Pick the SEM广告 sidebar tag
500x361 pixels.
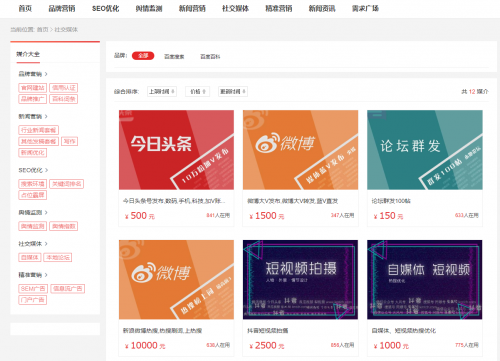coord(33,289)
